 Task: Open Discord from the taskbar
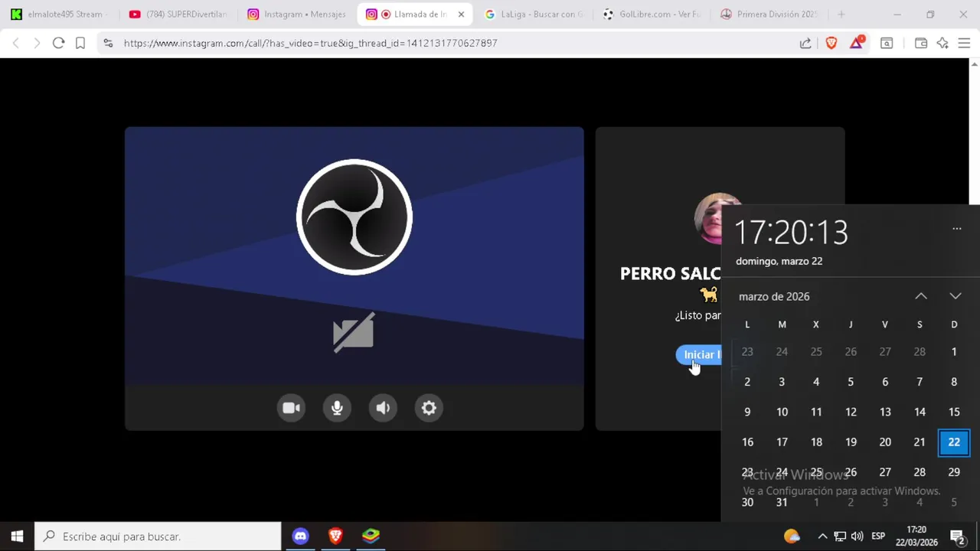pyautogui.click(x=300, y=536)
